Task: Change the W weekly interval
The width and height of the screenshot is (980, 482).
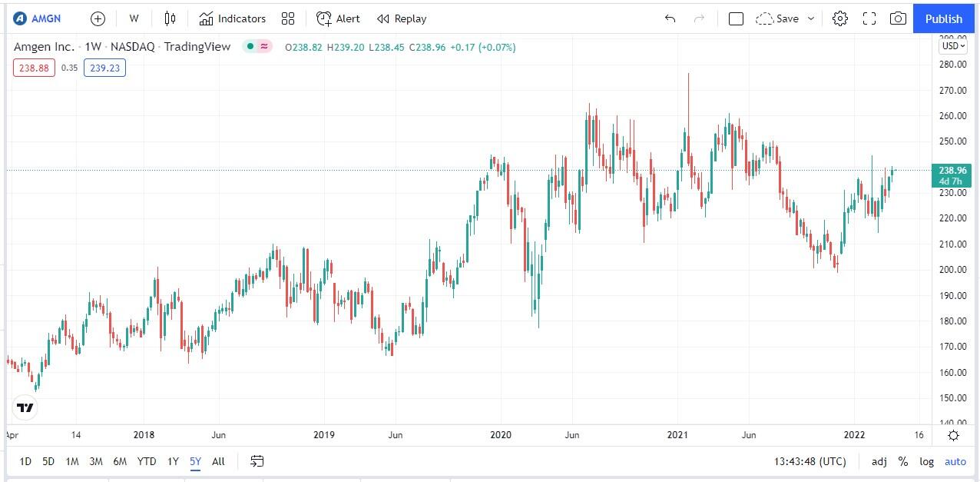Action: coord(134,18)
